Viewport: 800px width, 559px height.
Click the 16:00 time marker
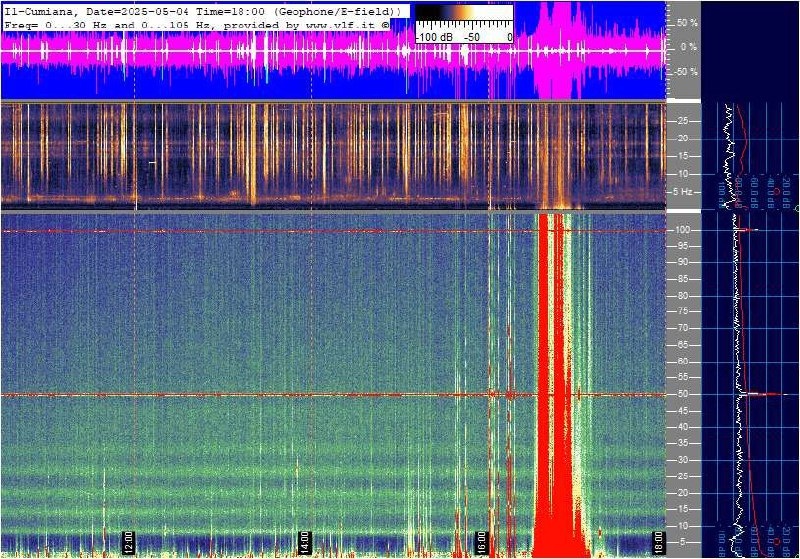pyautogui.click(x=481, y=542)
